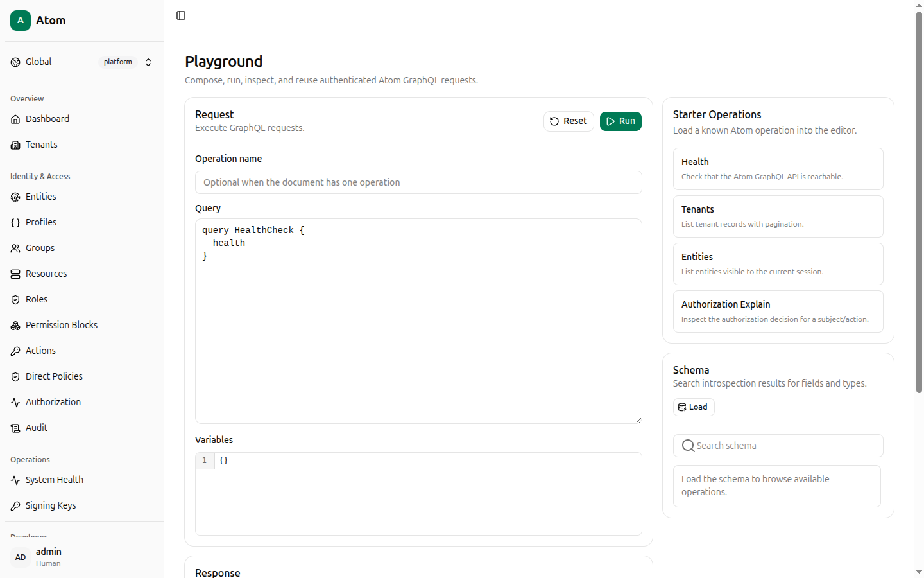
Task: Toggle the sidebar panel icon
Action: pos(181,15)
